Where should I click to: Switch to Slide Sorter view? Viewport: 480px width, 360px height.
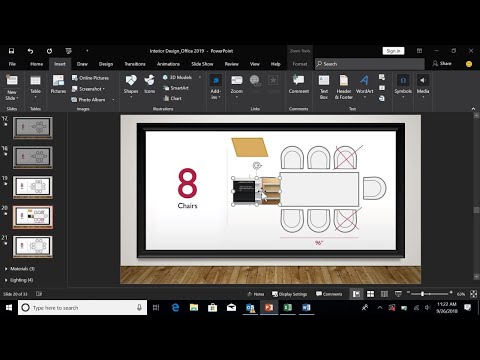(370, 294)
